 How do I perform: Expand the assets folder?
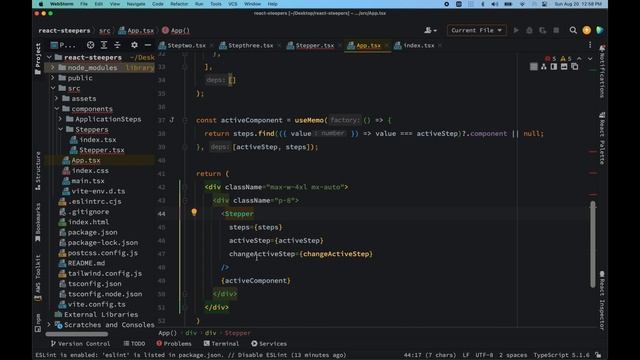click(56, 98)
